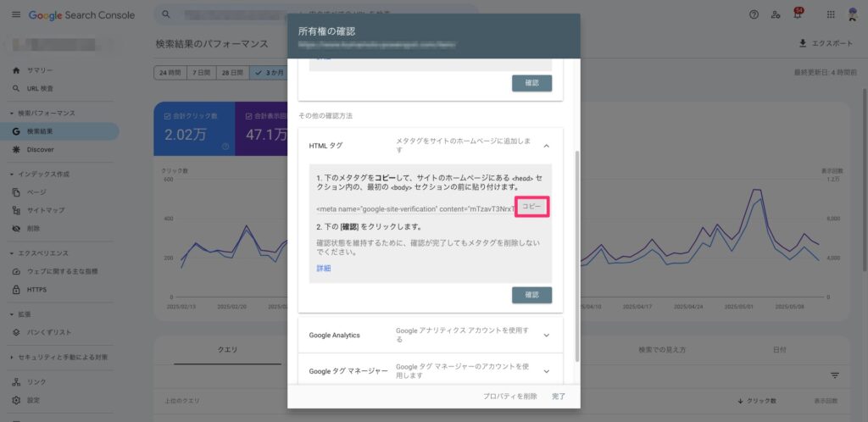Viewport: 868px width, 422px height.
Task: Open the notifications bell icon
Action: pos(797,14)
